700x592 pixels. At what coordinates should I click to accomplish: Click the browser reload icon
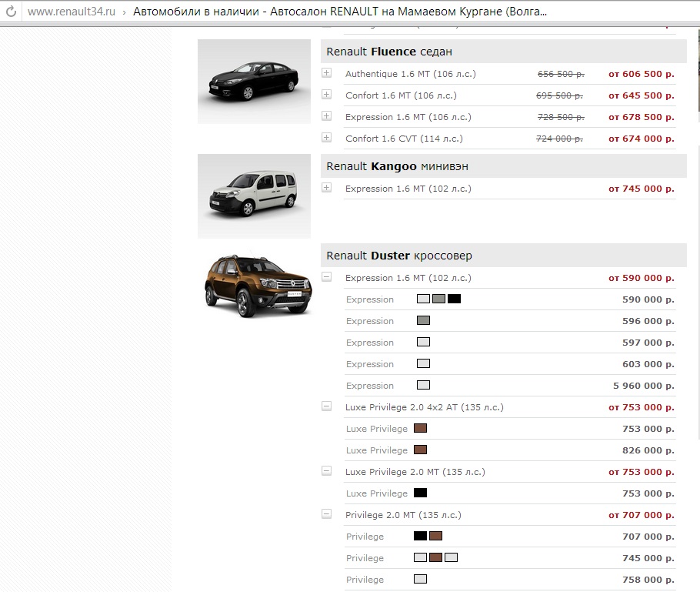click(11, 12)
